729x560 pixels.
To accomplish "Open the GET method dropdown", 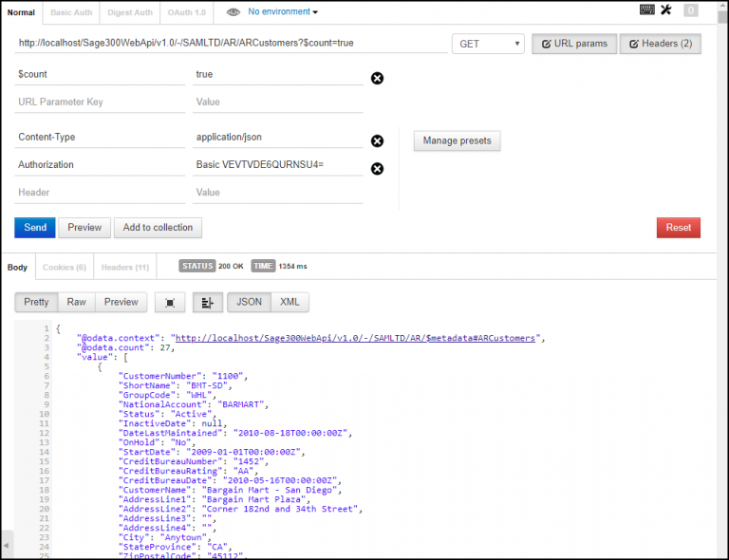I will [488, 44].
